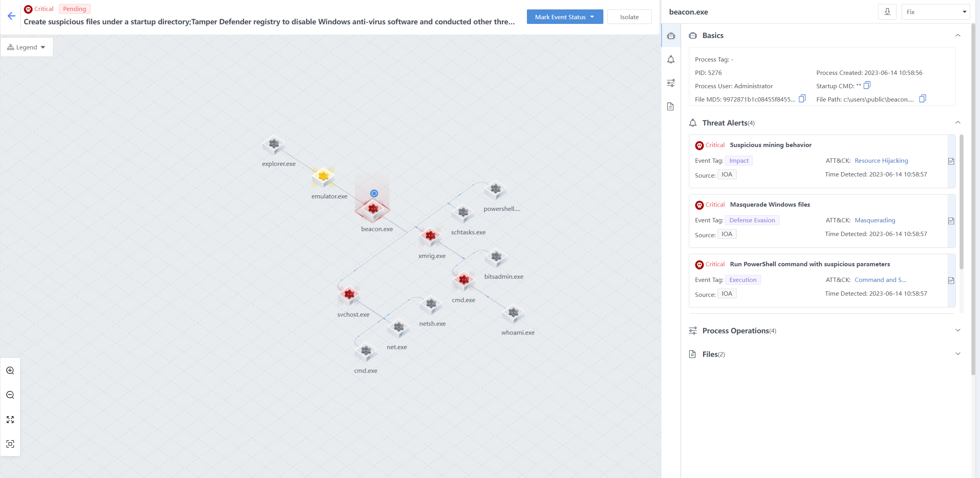
Task: Copy the File Path value
Action: coord(923,99)
